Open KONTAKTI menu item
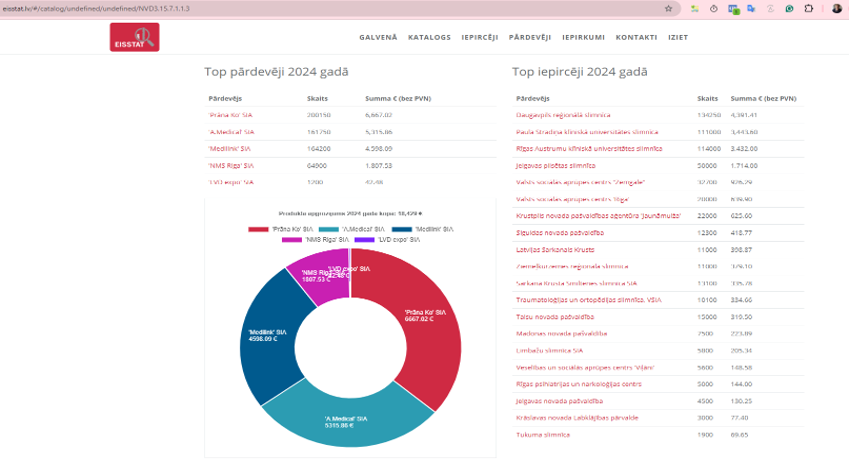This screenshot has width=849, height=461. (x=636, y=37)
